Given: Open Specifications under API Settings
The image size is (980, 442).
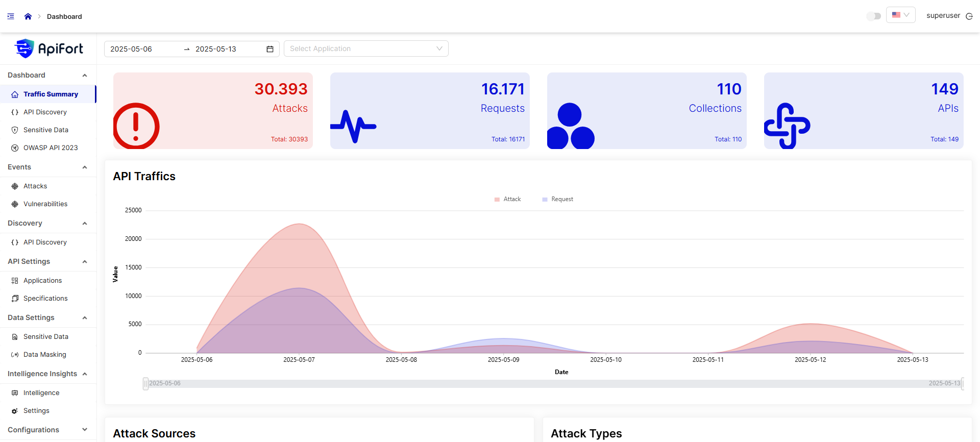Looking at the screenshot, I should pos(45,299).
